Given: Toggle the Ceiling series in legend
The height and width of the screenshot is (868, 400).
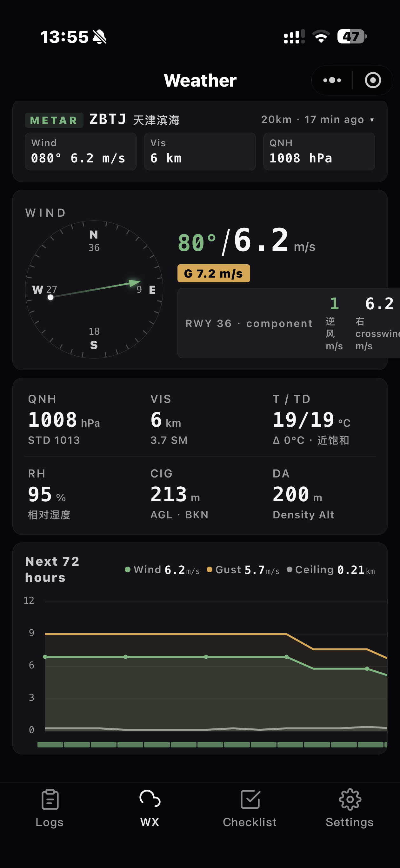Looking at the screenshot, I should (x=330, y=569).
